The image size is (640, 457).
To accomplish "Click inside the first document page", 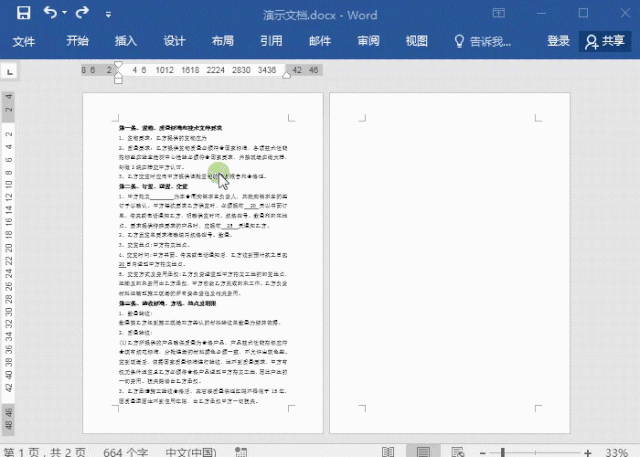I will 203,263.
